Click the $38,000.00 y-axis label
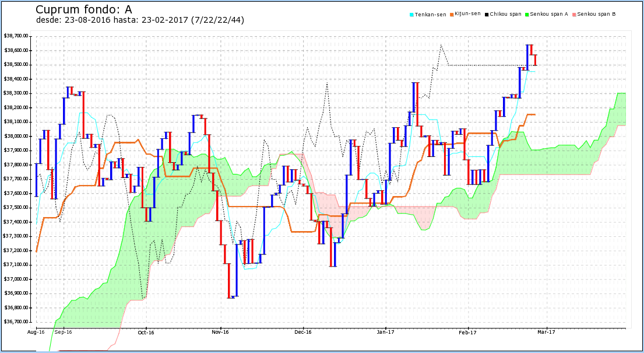 (16, 136)
